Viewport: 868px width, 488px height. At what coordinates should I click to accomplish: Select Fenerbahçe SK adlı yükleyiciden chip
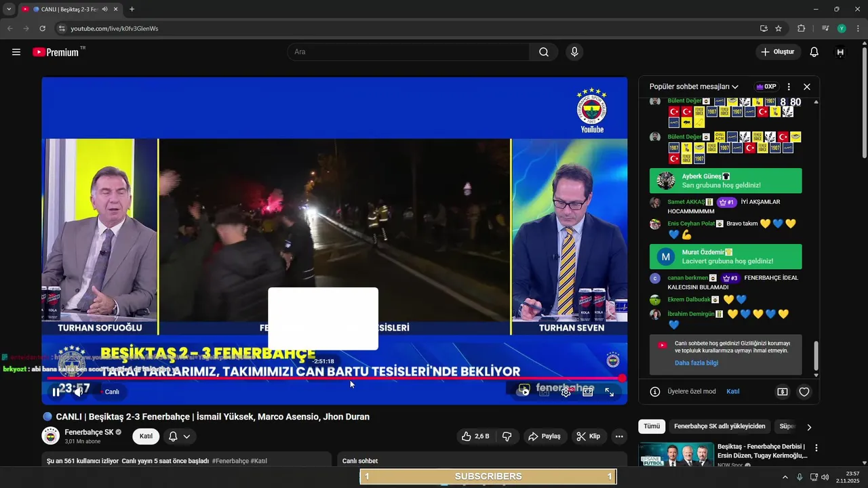(719, 426)
